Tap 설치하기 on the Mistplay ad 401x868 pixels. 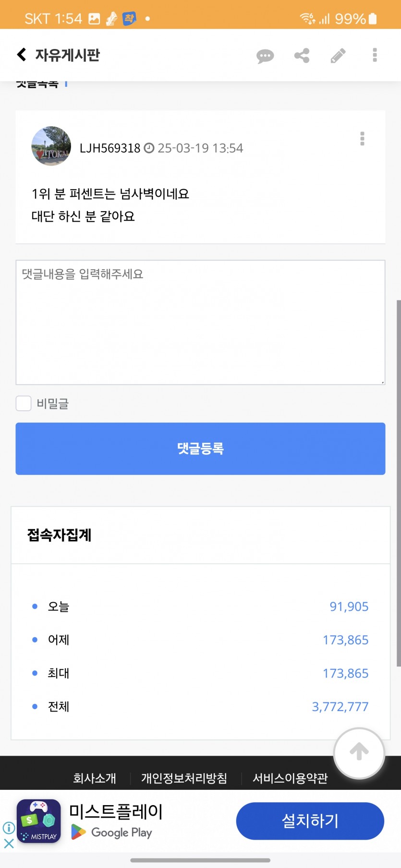(310, 821)
